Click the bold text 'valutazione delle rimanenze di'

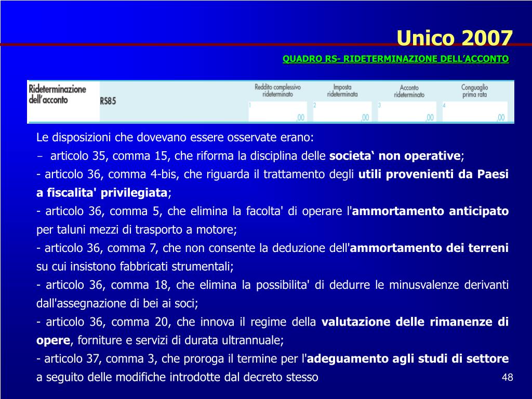tap(415, 321)
